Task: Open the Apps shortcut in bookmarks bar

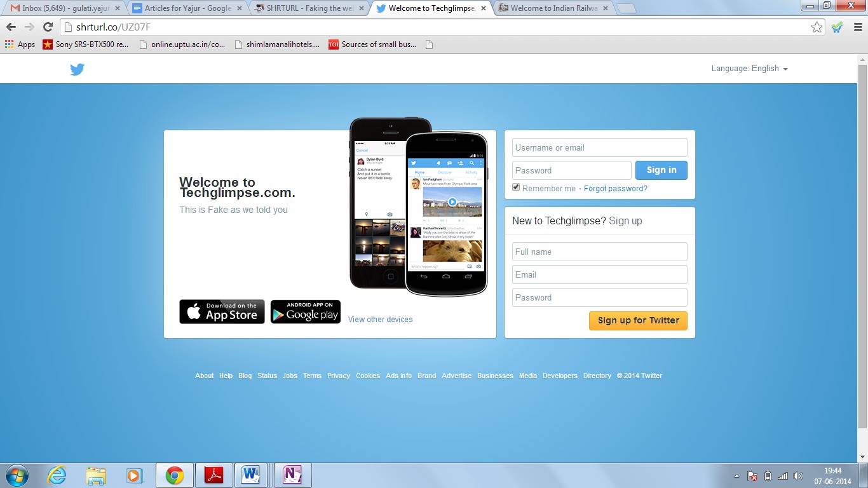Action: [20, 44]
